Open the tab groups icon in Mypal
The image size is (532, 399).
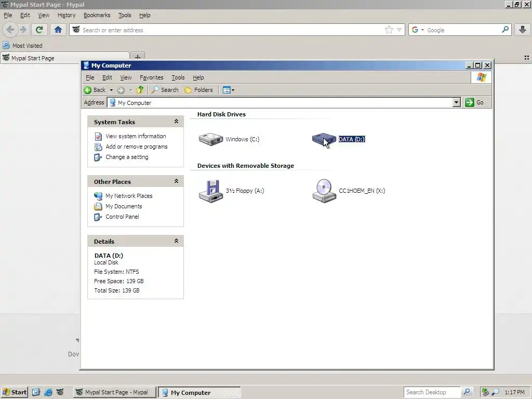click(x=527, y=58)
